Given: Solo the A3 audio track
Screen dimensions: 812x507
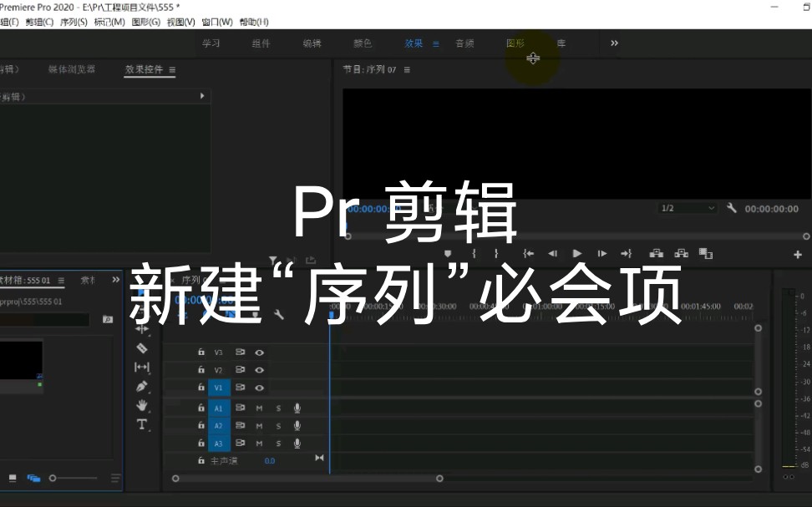Looking at the screenshot, I should (279, 443).
